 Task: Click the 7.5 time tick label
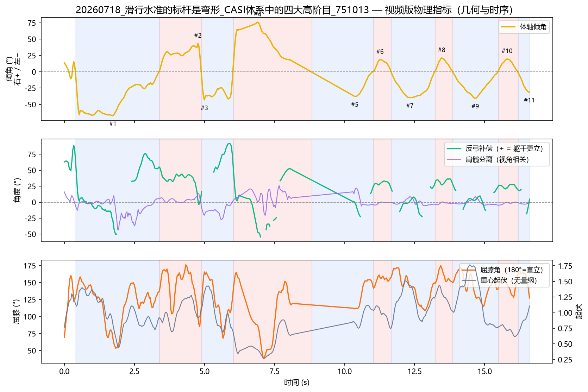point(274,372)
